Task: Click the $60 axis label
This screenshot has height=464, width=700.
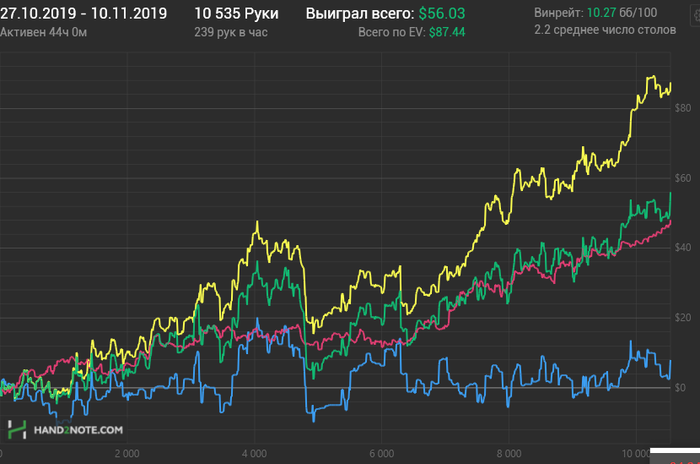Action: pyautogui.click(x=683, y=178)
